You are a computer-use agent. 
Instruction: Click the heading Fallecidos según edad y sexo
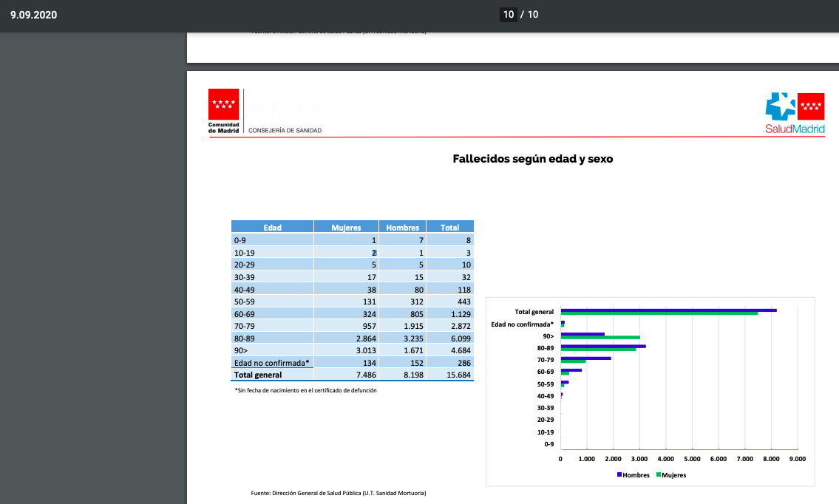coord(532,159)
